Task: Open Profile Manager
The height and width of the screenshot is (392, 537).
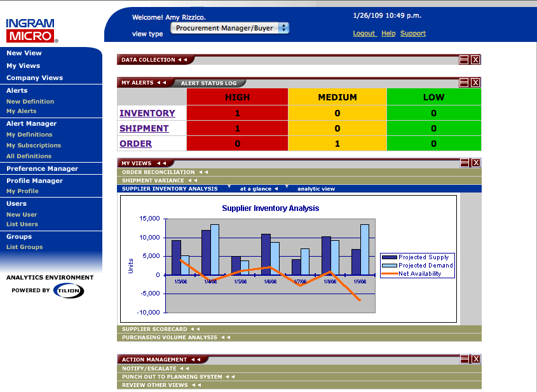Action: point(34,181)
